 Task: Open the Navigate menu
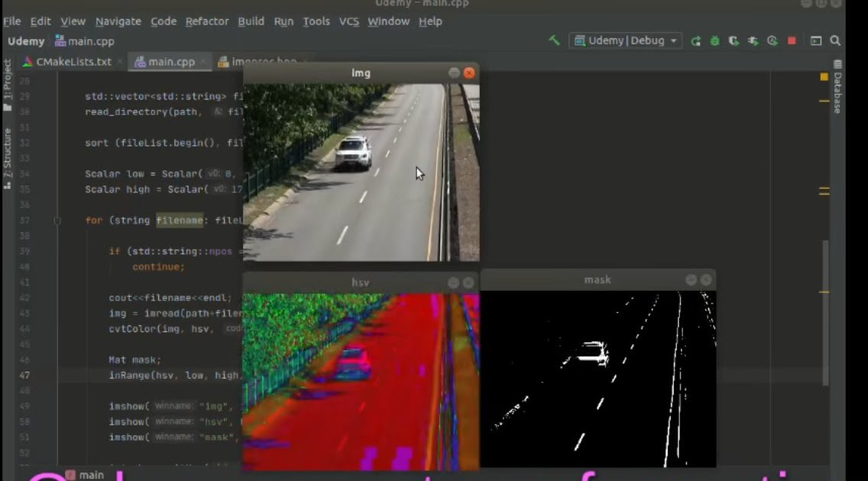pyautogui.click(x=118, y=21)
